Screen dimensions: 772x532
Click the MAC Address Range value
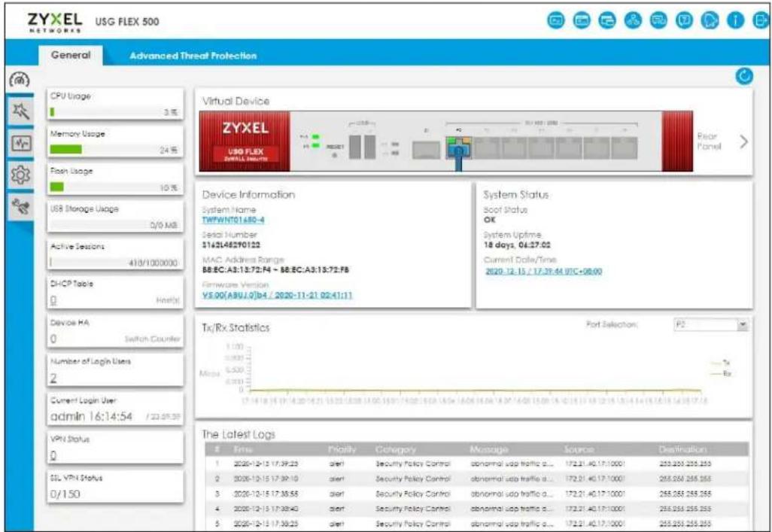pyautogui.click(x=275, y=270)
